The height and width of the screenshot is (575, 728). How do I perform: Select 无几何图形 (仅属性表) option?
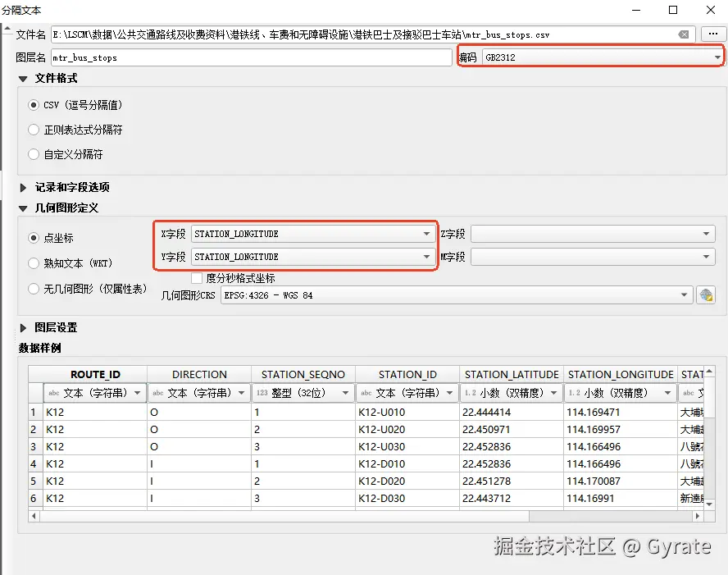(x=34, y=289)
